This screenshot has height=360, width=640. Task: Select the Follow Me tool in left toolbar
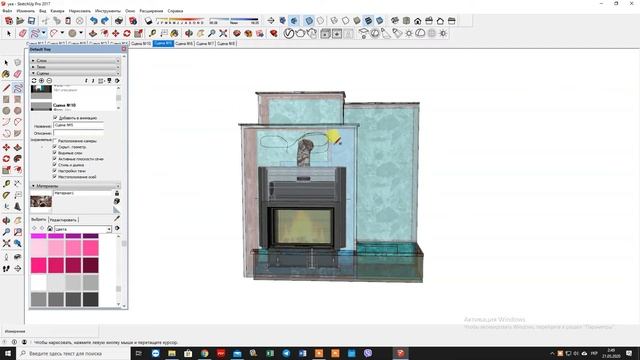[x=18, y=158]
